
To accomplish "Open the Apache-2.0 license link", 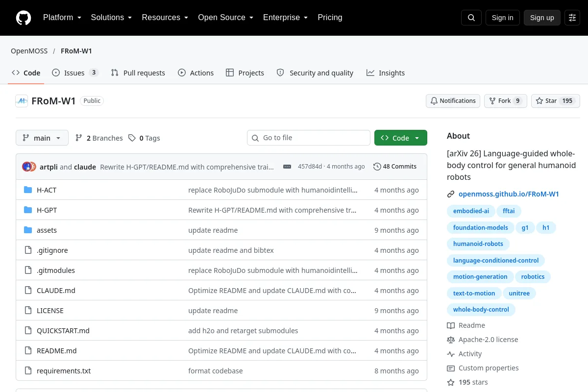I will [483, 340].
